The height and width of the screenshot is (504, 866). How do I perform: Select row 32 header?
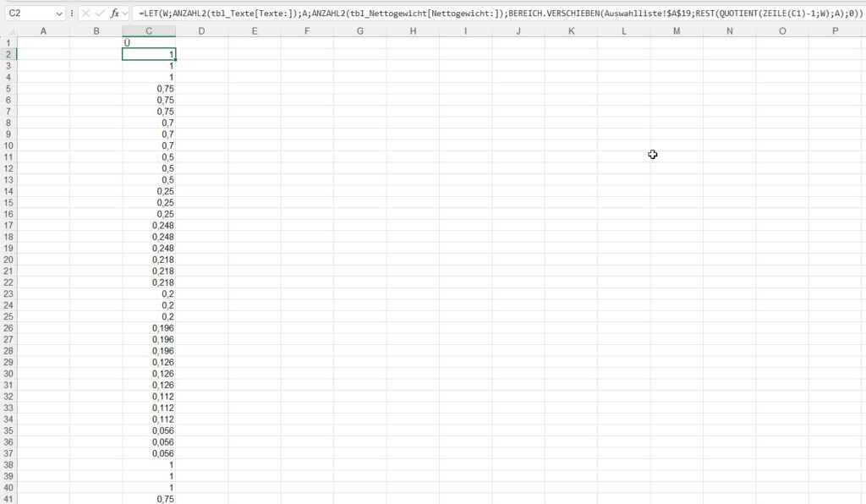click(8, 397)
